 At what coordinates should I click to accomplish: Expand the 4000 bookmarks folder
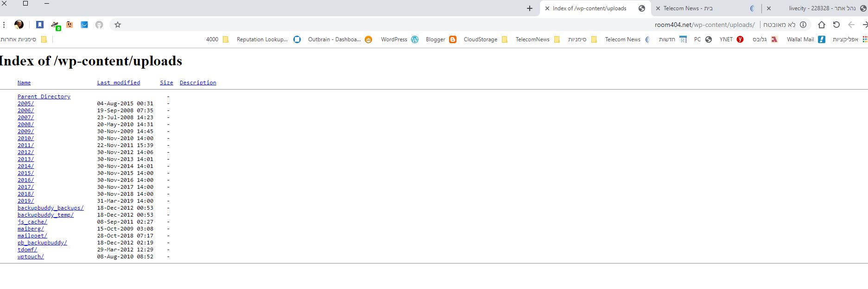point(217,39)
